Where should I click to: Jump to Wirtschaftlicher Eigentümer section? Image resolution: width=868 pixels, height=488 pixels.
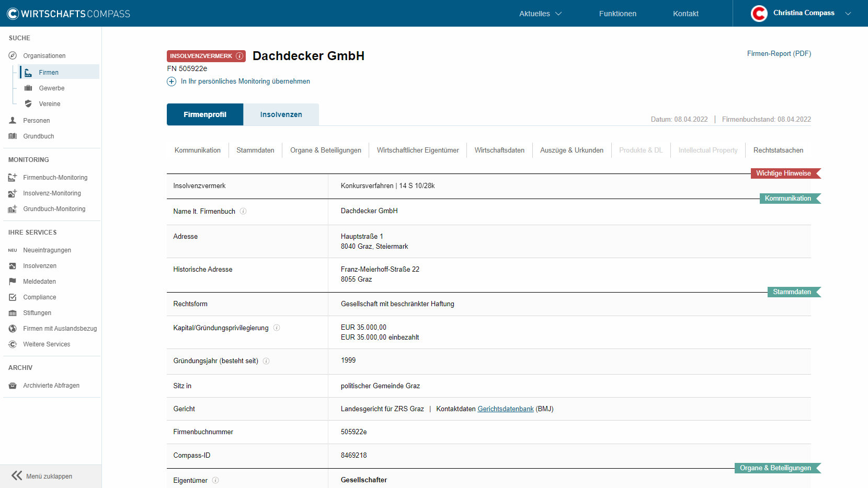click(x=418, y=150)
